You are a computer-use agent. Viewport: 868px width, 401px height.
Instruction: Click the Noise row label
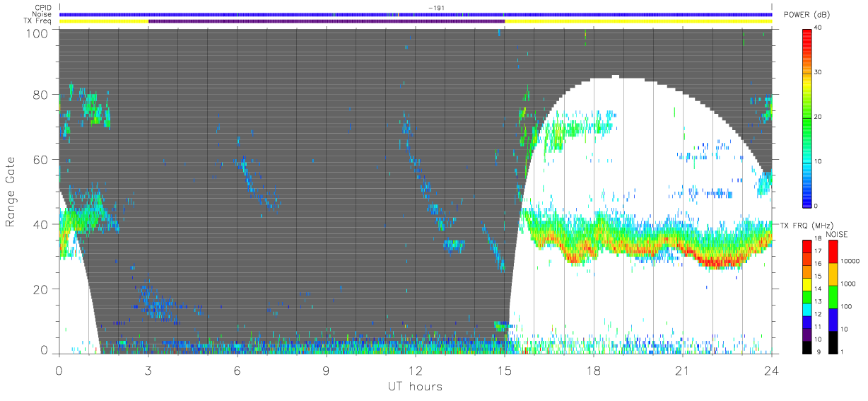click(x=42, y=14)
